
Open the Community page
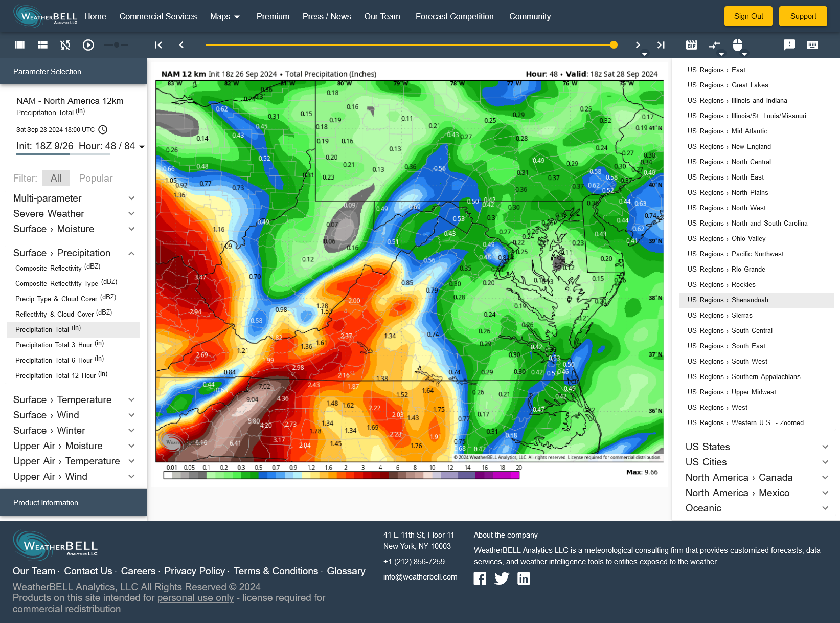coord(530,16)
